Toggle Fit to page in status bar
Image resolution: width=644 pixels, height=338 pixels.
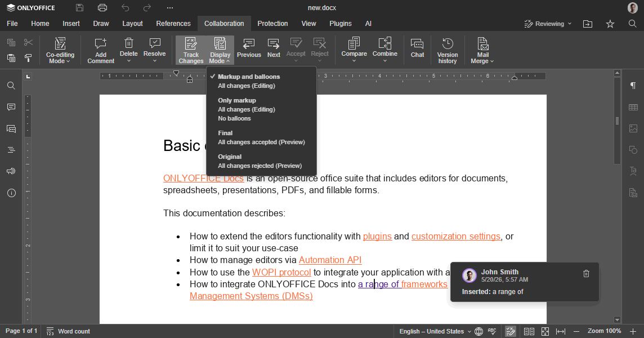tap(545, 331)
